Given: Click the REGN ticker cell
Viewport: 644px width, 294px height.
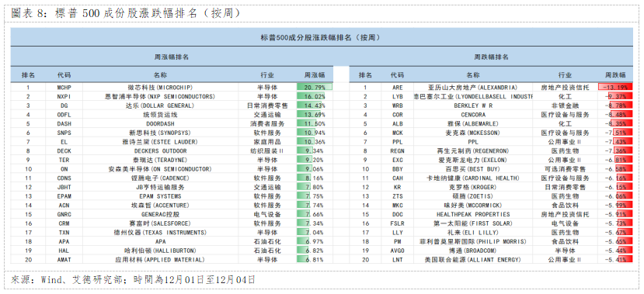Looking at the screenshot, I should 397,151.
